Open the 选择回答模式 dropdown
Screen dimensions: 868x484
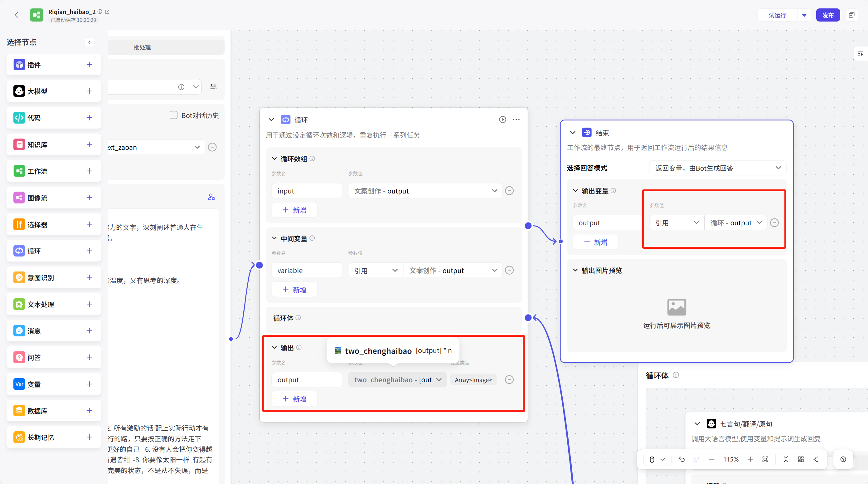718,168
